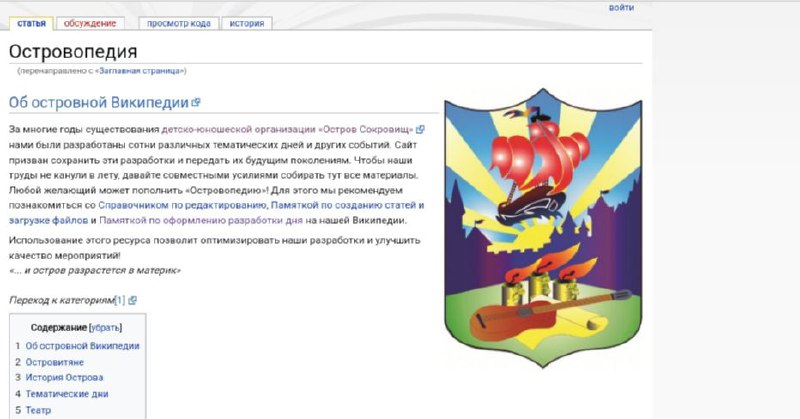Open the ship emblem image
Screen dimensions: 800x419
point(541,225)
